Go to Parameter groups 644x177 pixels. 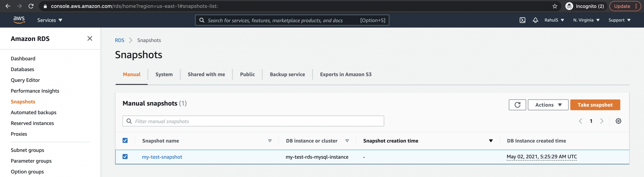point(31,161)
